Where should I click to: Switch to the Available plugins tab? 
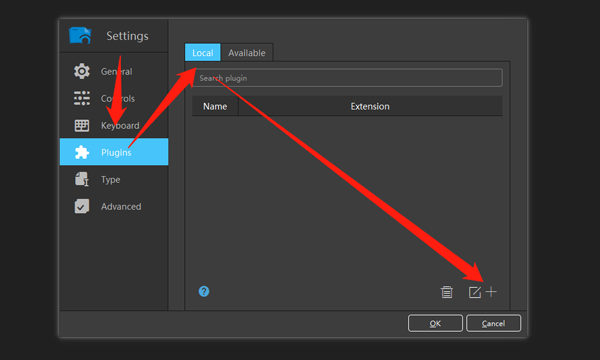pyautogui.click(x=247, y=53)
